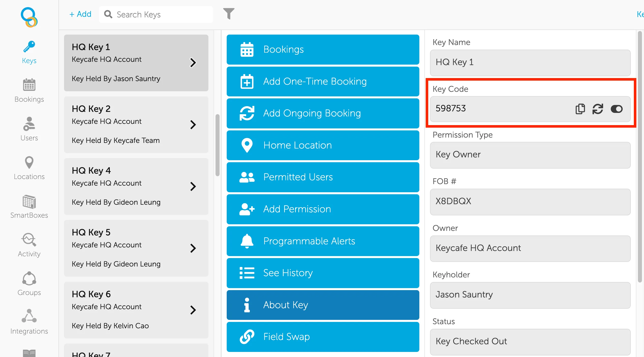Open About Key details
Screen dimensions: 644x357
click(x=323, y=305)
